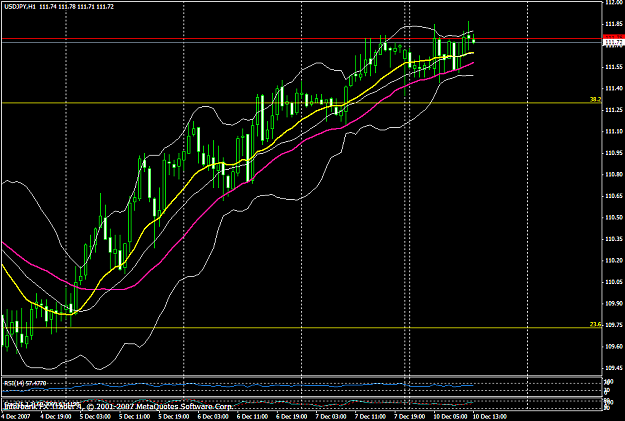Click the RSI(14) 57.4770 indicator label

tap(25, 383)
